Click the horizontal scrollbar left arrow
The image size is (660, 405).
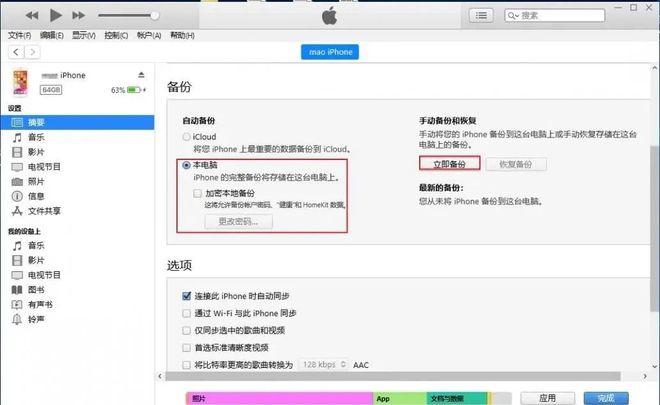[x=160, y=376]
